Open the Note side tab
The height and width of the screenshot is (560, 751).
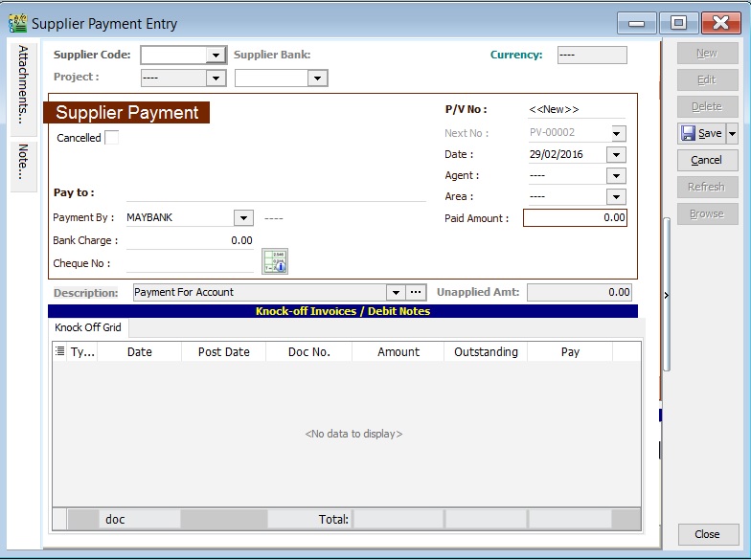pyautogui.click(x=24, y=163)
